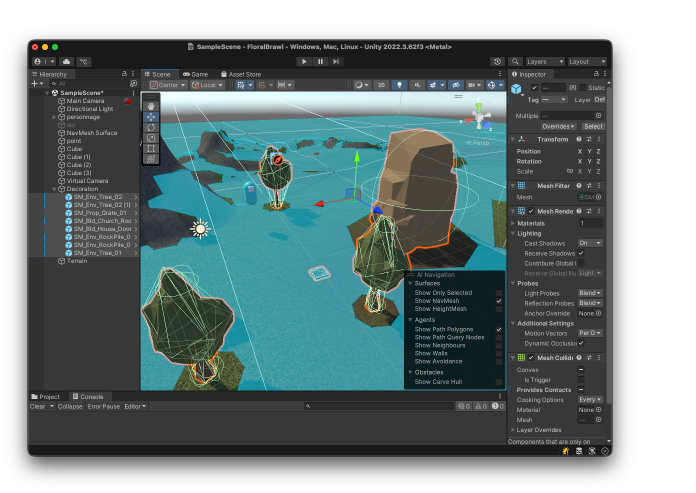The image size is (696, 493).
Task: Toggle debug mode bug icon in status bar
Action: coord(566,451)
